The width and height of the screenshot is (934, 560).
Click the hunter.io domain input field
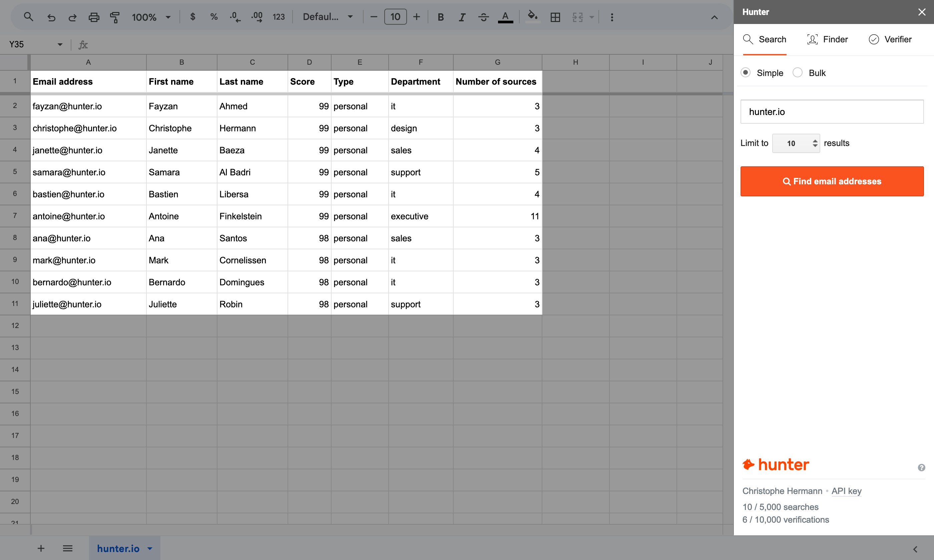(832, 112)
